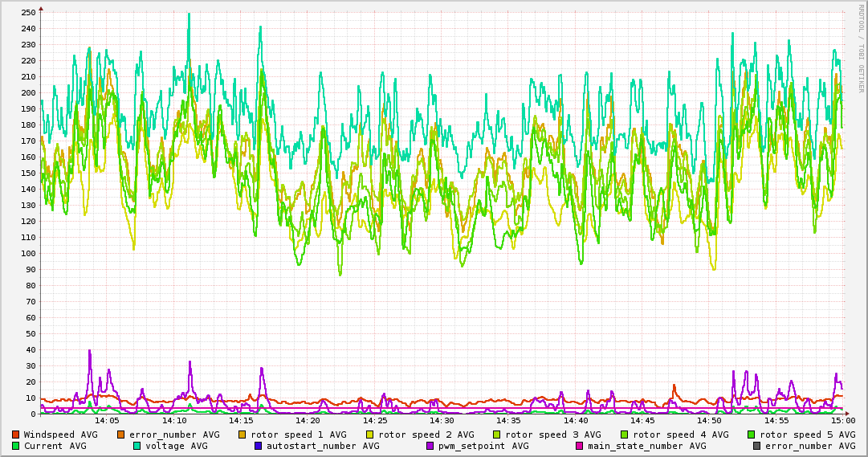Select the rotor speed 1 AVG color swatch
868x457 pixels.
[242, 435]
